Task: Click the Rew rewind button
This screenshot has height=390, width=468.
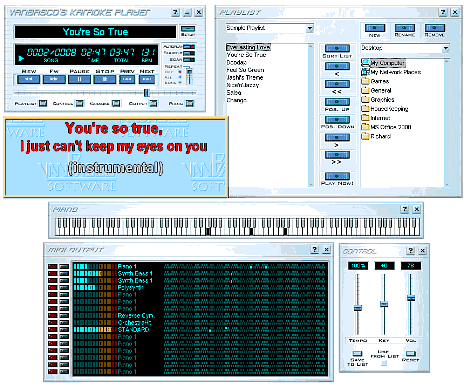Action: [29, 79]
